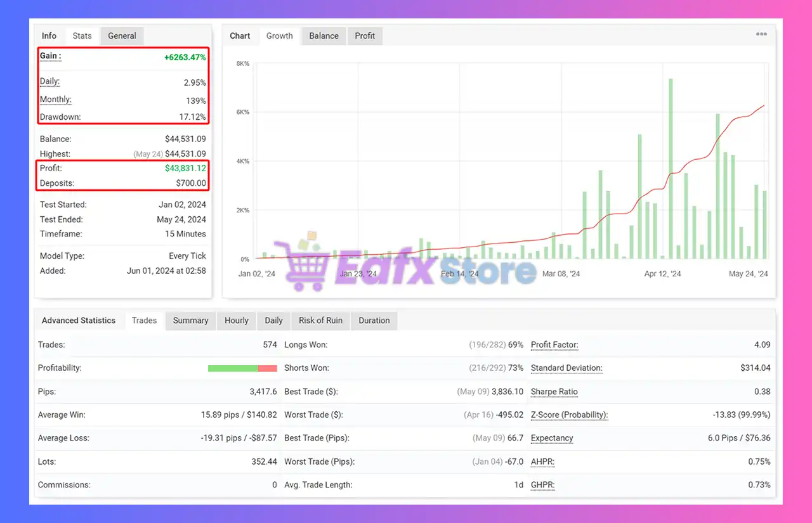The width and height of the screenshot is (812, 523).
Task: Click the Gain label in info panel
Action: tap(50, 56)
